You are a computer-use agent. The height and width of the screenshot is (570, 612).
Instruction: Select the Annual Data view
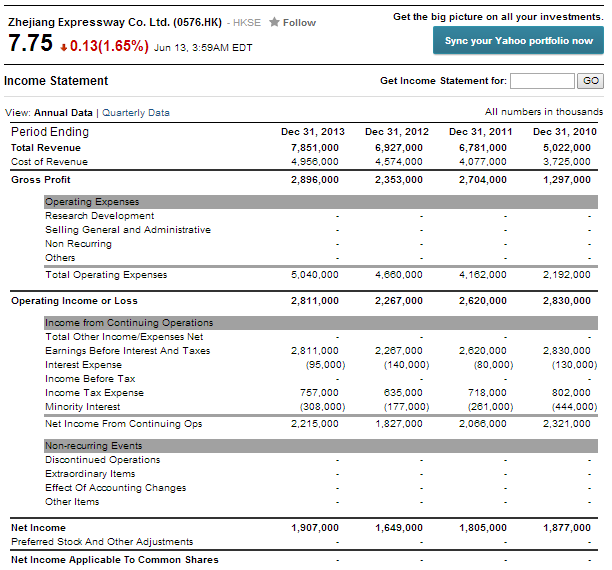point(63,113)
